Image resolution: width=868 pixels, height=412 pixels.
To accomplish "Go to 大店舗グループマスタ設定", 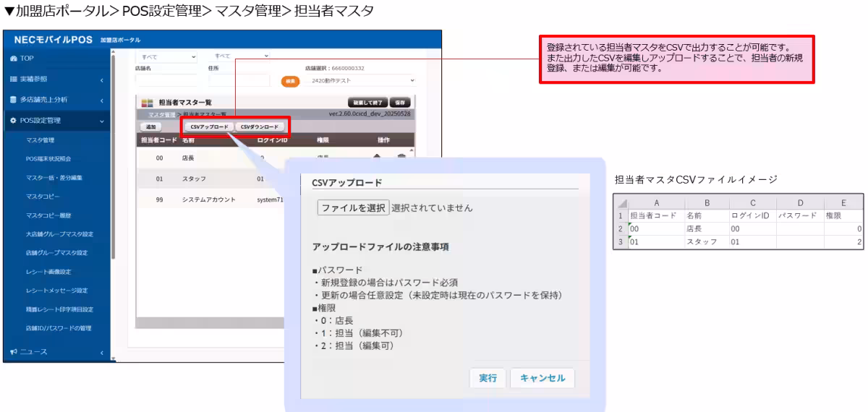I will click(x=59, y=234).
